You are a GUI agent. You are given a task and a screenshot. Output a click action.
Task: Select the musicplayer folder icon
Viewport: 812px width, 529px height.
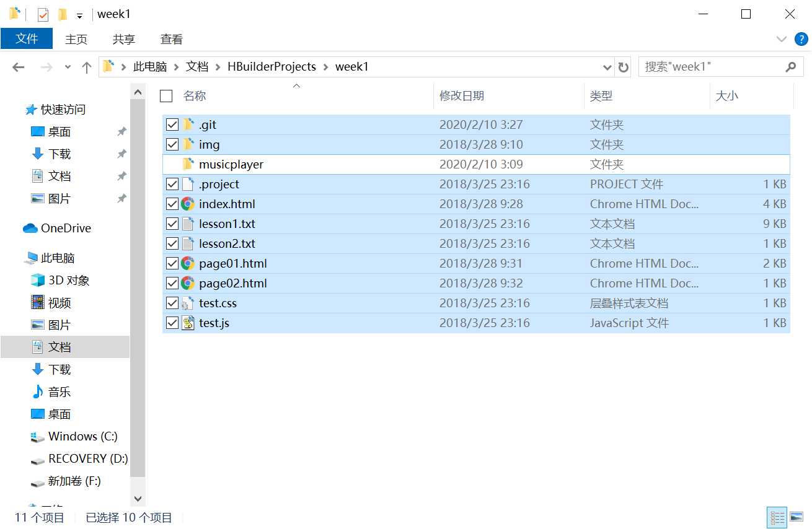[x=188, y=164]
